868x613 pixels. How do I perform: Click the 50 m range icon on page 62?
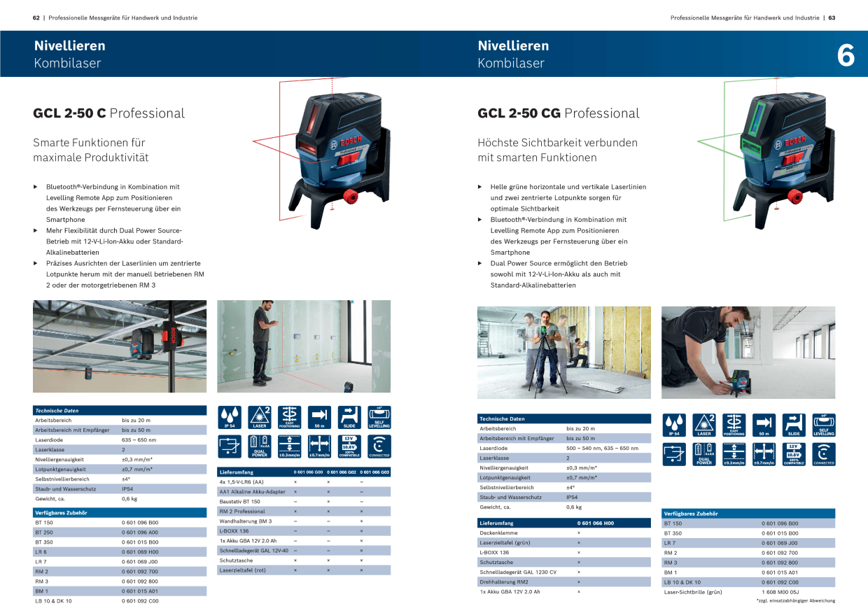pos(319,418)
